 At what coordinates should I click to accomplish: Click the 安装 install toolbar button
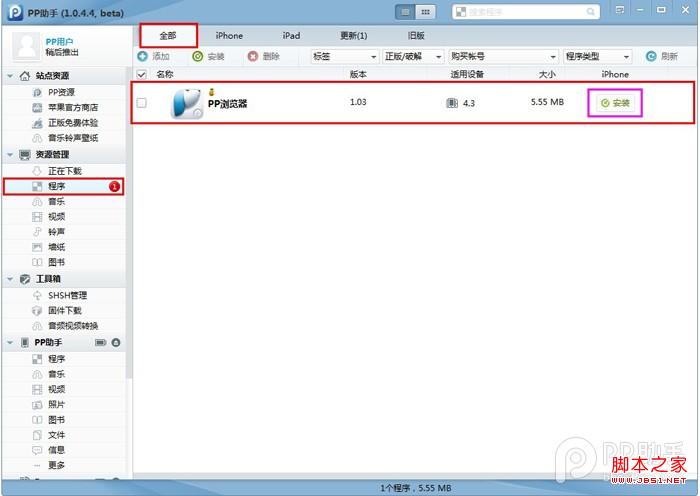click(x=208, y=56)
